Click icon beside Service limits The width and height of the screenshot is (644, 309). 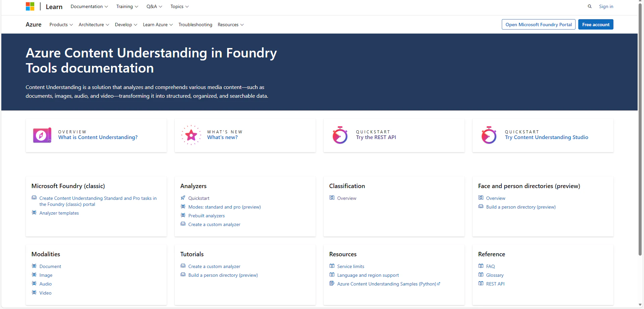tap(332, 266)
